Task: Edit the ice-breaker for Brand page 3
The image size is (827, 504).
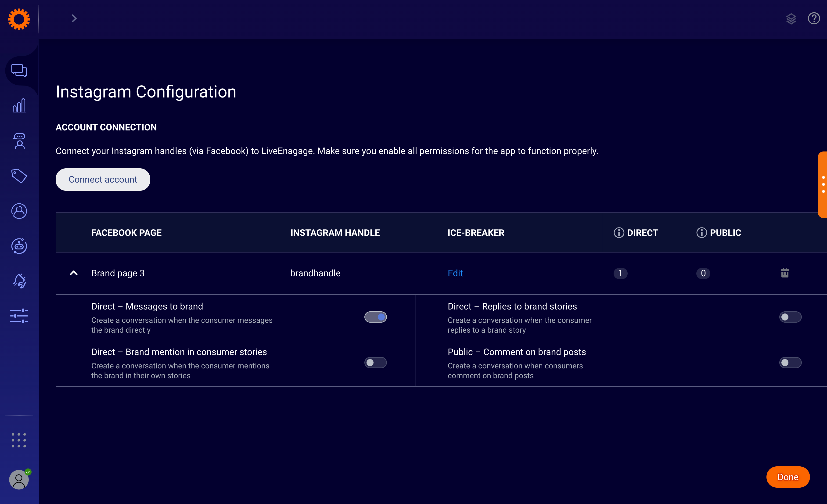Action: pyautogui.click(x=455, y=273)
